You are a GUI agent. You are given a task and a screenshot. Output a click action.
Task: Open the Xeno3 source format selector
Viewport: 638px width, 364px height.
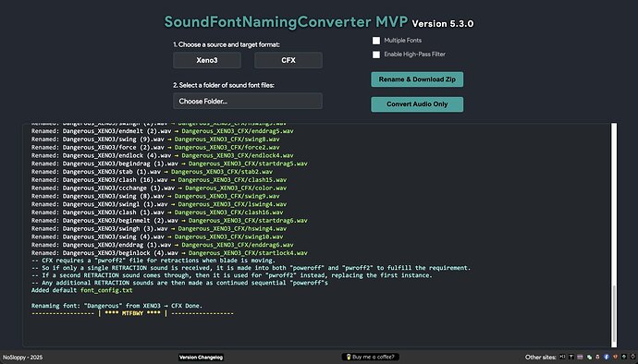207,60
